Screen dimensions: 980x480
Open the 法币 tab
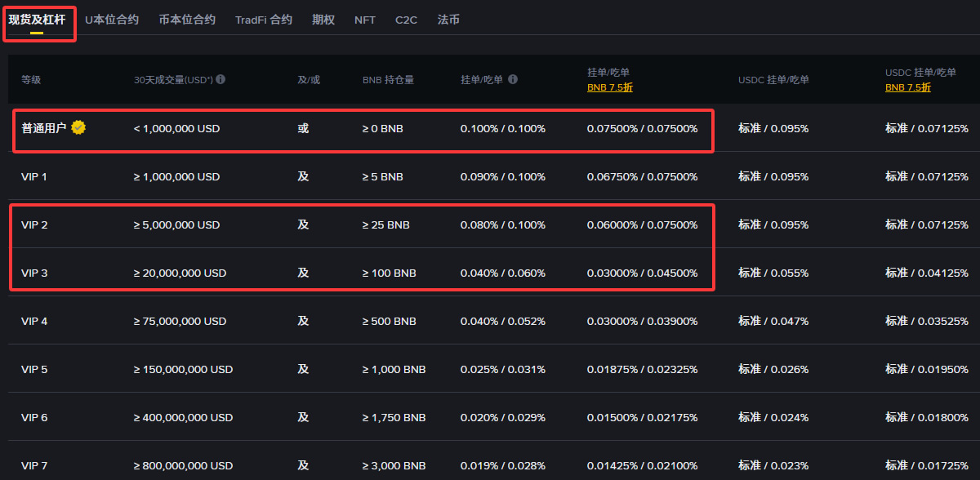448,20
